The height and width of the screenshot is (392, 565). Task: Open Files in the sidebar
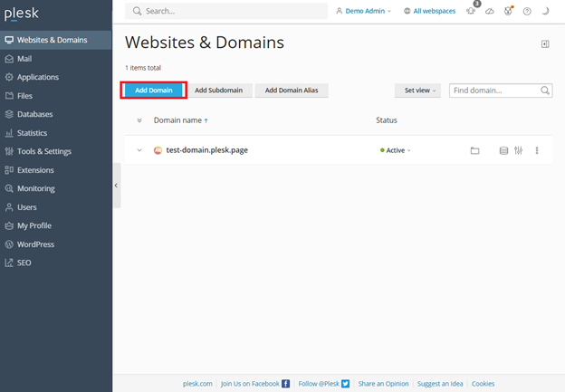[x=56, y=96]
